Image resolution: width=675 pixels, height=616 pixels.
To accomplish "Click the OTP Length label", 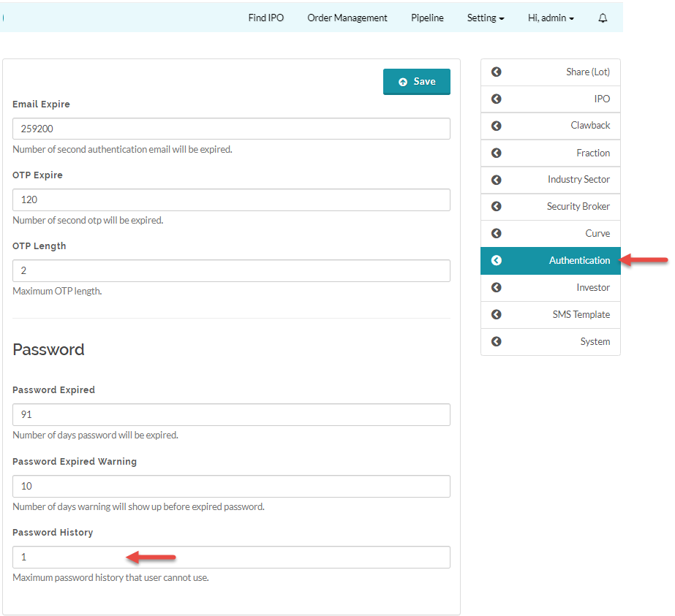I will click(39, 246).
